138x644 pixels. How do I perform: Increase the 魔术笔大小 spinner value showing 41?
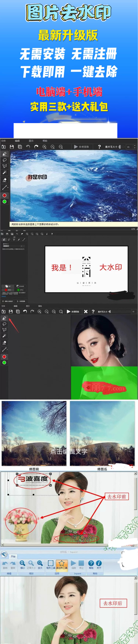click(x=135, y=146)
